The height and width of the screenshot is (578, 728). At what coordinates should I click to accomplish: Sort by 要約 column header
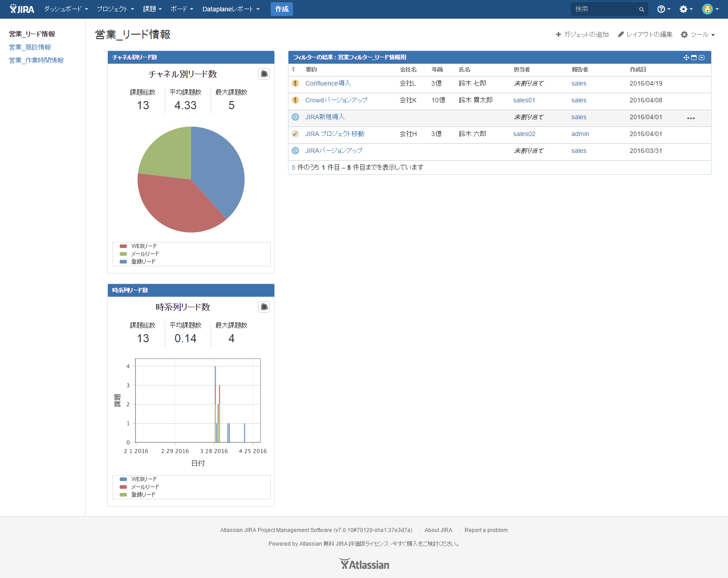[x=311, y=70]
